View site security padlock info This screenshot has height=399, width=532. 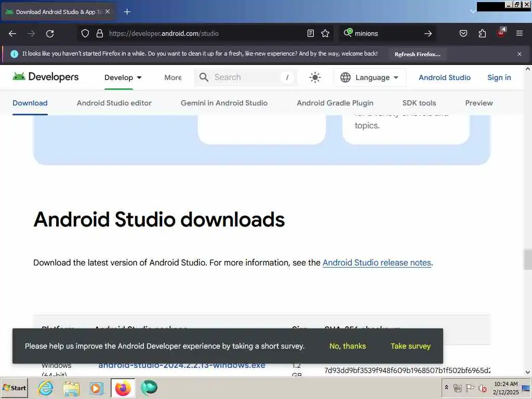tap(99, 33)
